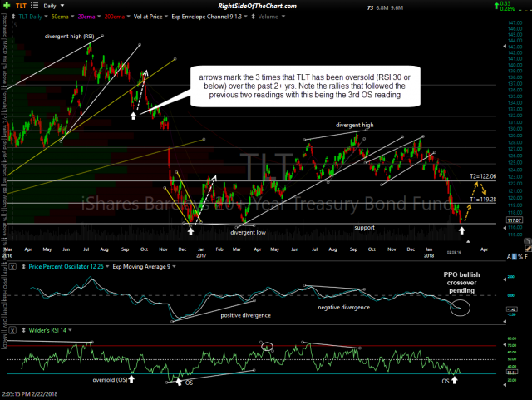Viewport: 532px width, 400px height.
Task: Click the 2018 year label on time axis
Action: tap(429, 255)
